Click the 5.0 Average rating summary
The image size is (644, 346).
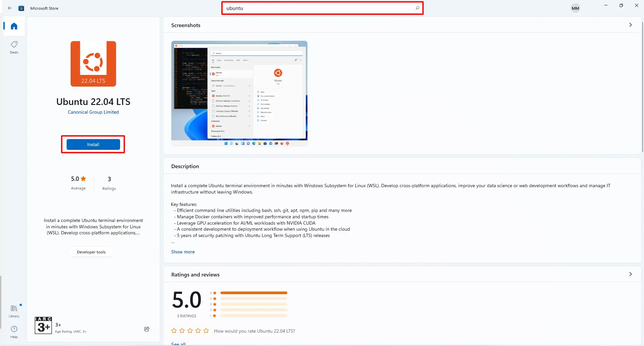coord(78,183)
